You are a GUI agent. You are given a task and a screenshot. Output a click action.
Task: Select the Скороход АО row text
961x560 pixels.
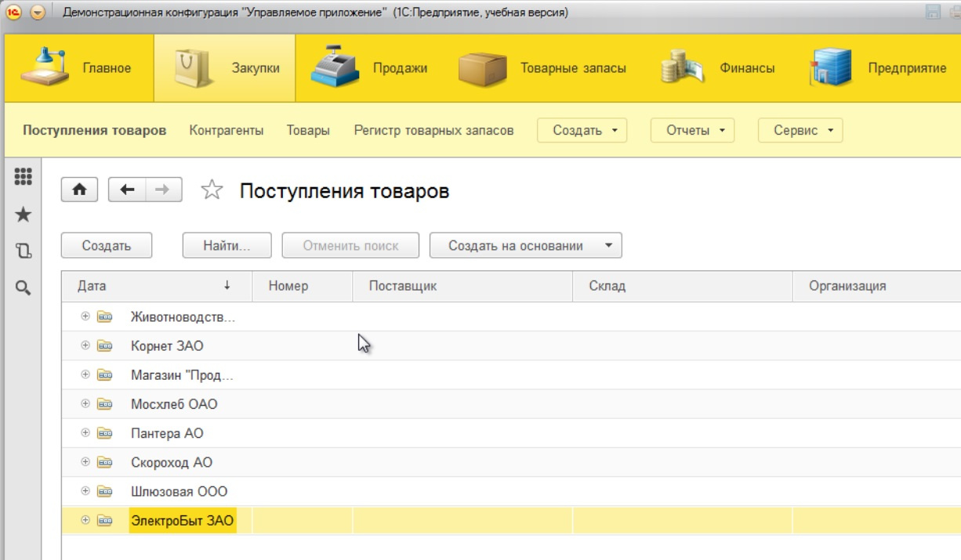click(x=172, y=462)
